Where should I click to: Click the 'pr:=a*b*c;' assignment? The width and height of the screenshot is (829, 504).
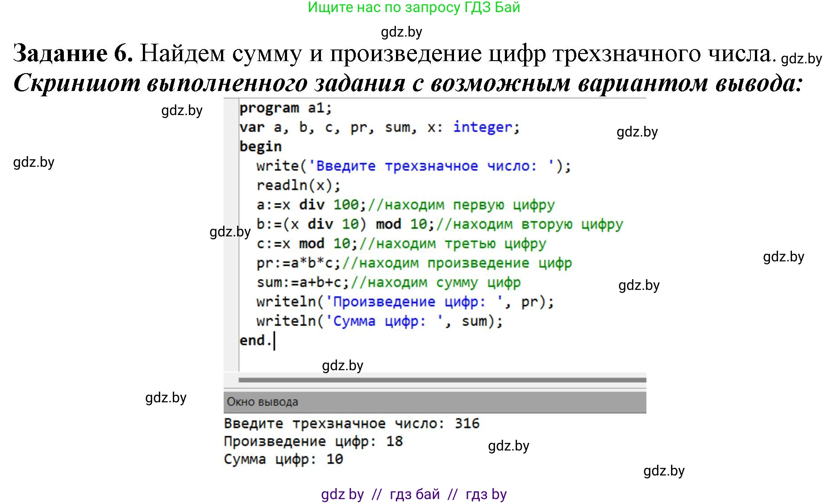(x=298, y=263)
